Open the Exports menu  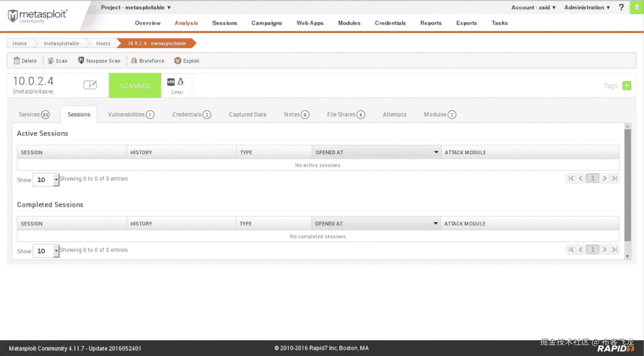466,23
